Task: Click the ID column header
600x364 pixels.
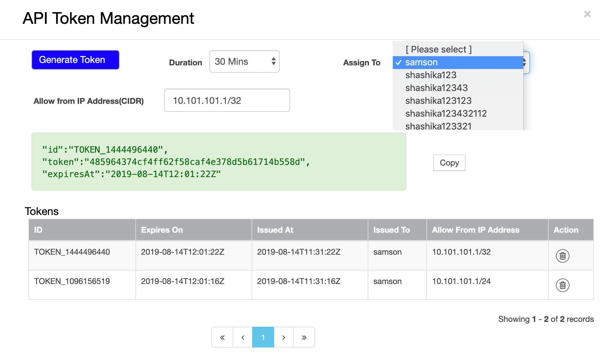Action: [82, 230]
